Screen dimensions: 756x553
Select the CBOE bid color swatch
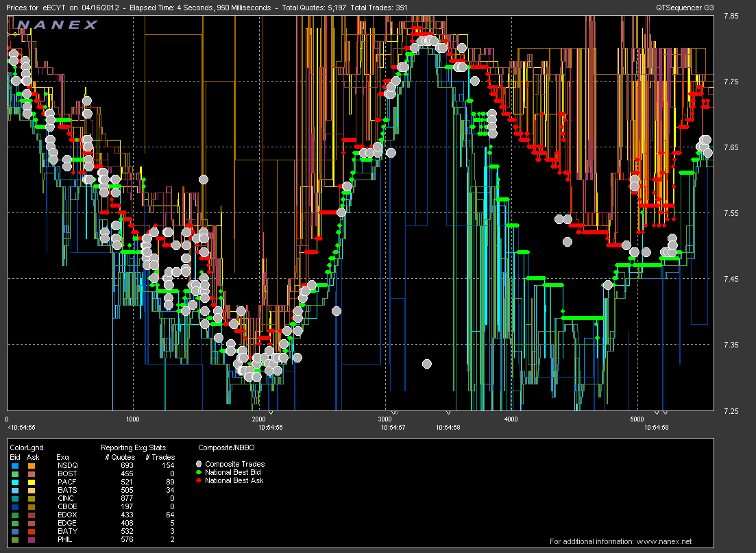[15, 506]
